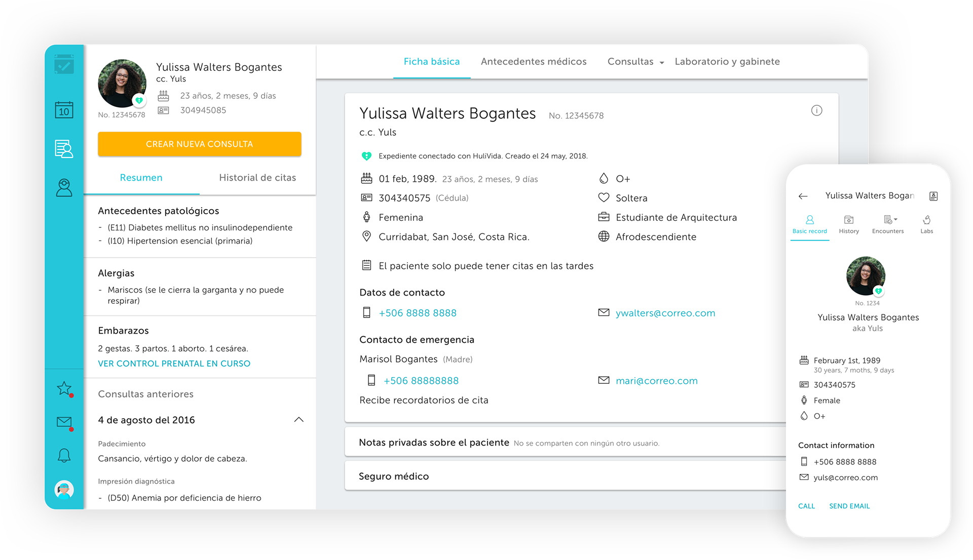Tap the SEND EMAIL button on mobile
This screenshot has width=973, height=560.
coord(849,506)
